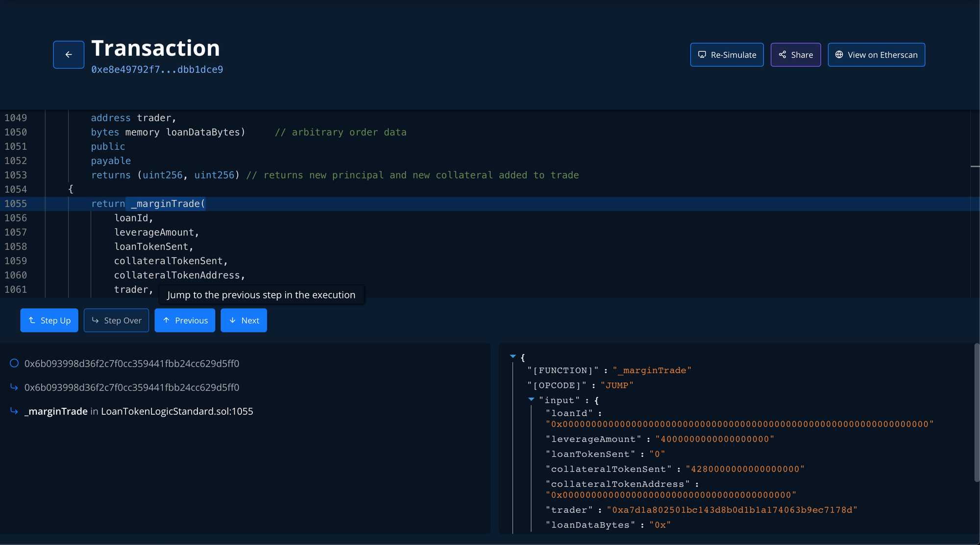Image resolution: width=980 pixels, height=545 pixels.
Task: Collapse the "input" object triangle
Action: (x=531, y=400)
